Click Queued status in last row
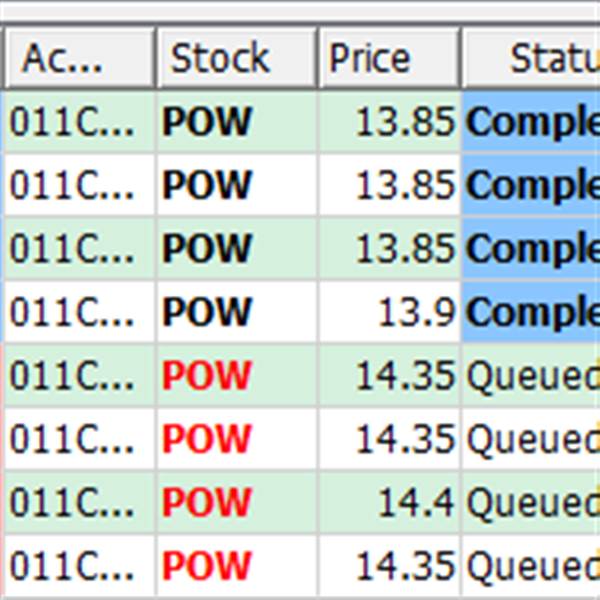 531,566
